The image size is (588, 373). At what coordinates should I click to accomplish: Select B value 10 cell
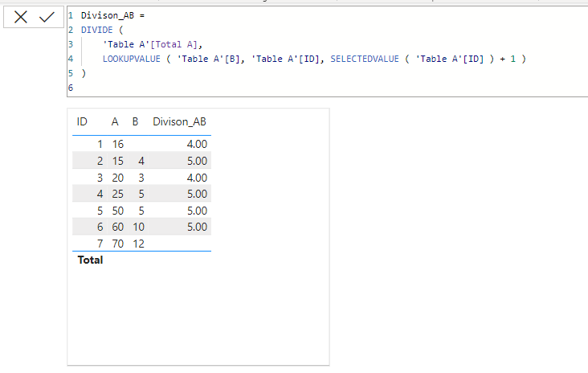click(138, 227)
